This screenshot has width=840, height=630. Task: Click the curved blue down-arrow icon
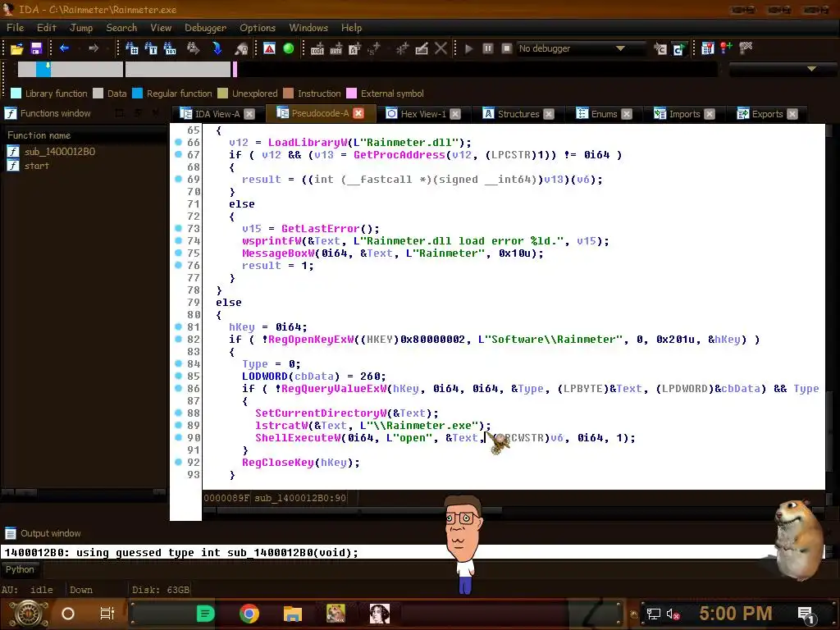point(217,48)
